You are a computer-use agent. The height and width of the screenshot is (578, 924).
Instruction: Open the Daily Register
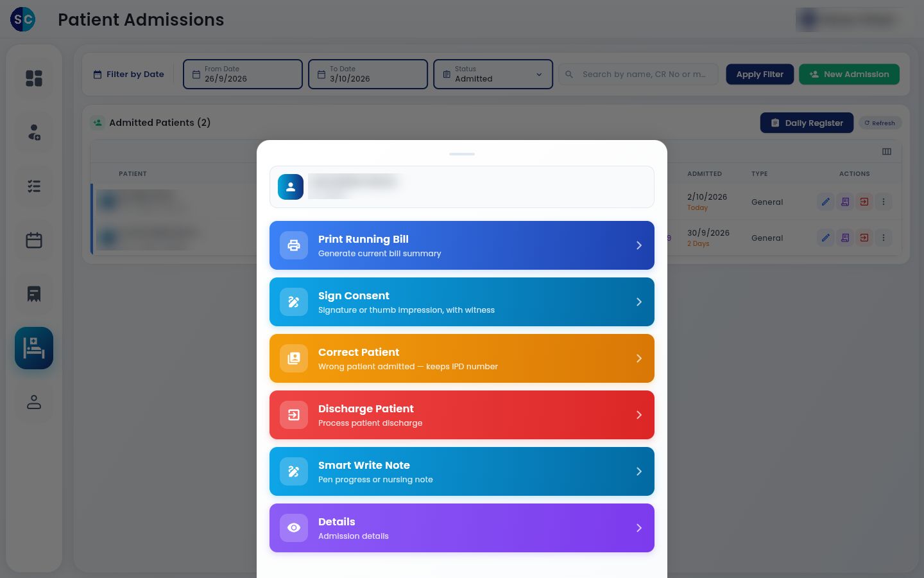point(807,123)
